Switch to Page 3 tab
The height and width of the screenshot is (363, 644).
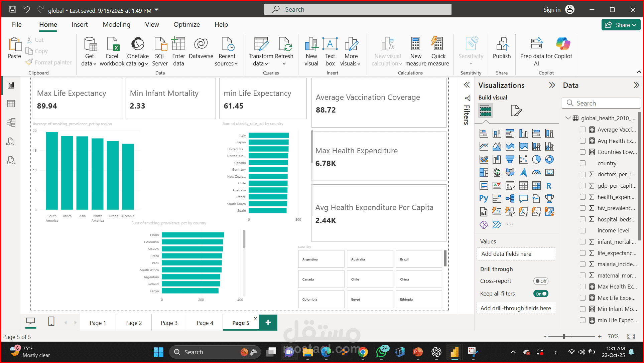pyautogui.click(x=169, y=323)
